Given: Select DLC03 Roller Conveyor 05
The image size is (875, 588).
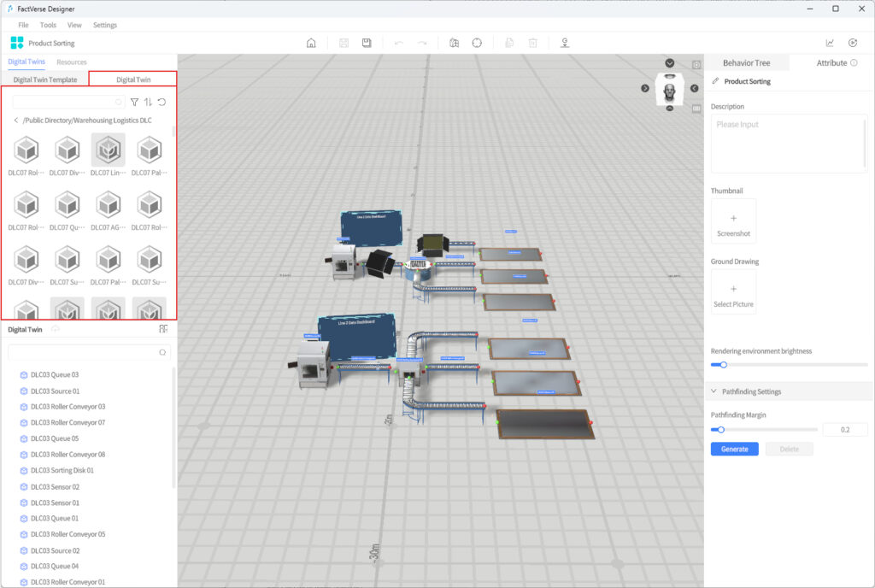Looking at the screenshot, I should coord(68,534).
